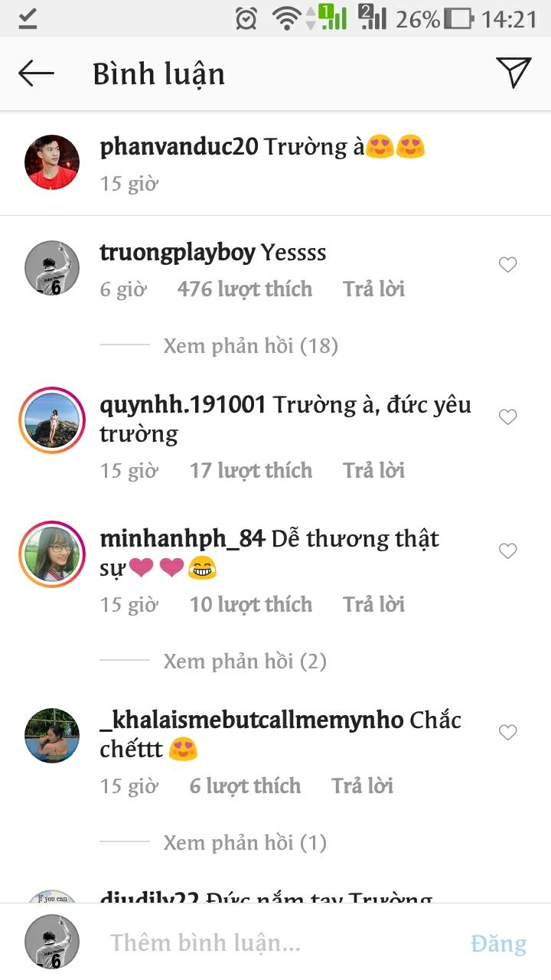Open truongplayboy avatar in comment
Screen dimensions: 551x980
coord(52,268)
